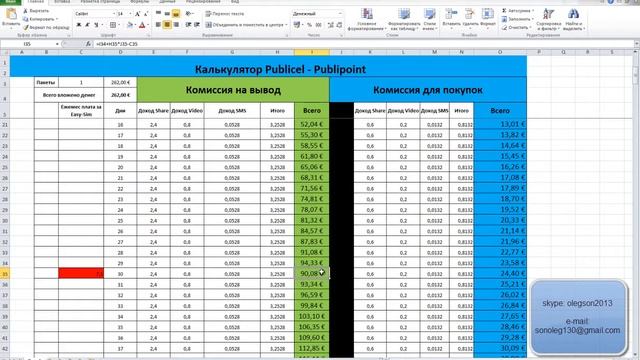Switch to Разметка страницы tab
Image resolution: width=640 pixels, height=360 pixels.
[x=100, y=2]
